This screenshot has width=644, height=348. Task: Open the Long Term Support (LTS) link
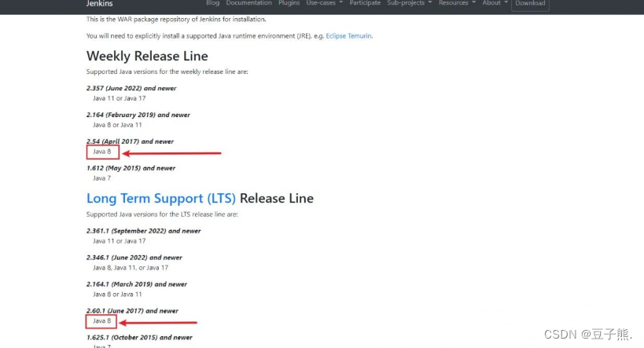click(x=161, y=198)
